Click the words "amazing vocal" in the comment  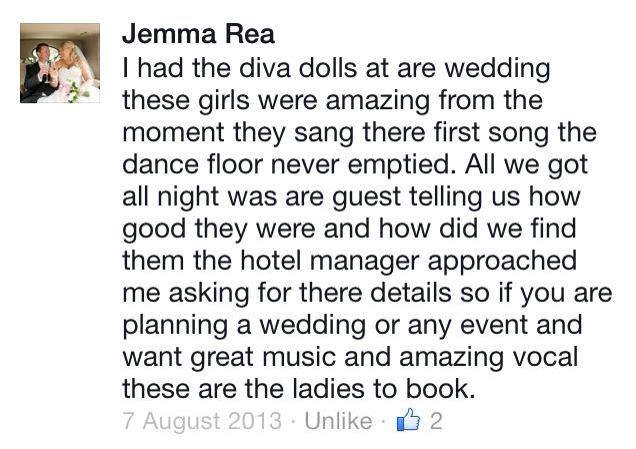pos(489,357)
